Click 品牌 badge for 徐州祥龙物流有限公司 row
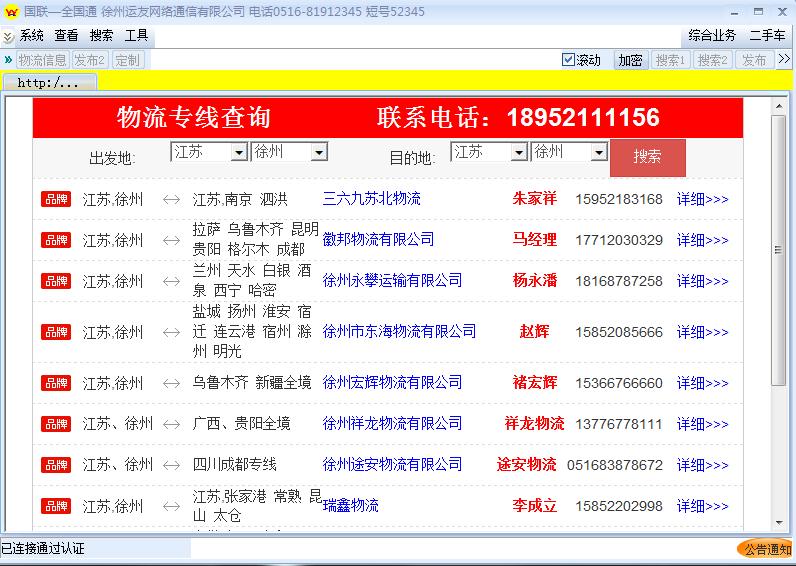Image resolution: width=796 pixels, height=566 pixels. click(x=56, y=424)
